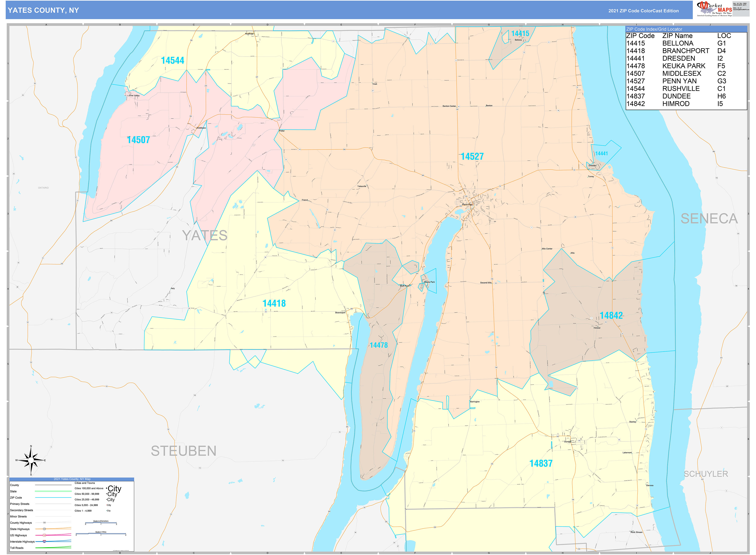Click the Benton Center place label
Screen dimensions: 756x555
point(449,106)
